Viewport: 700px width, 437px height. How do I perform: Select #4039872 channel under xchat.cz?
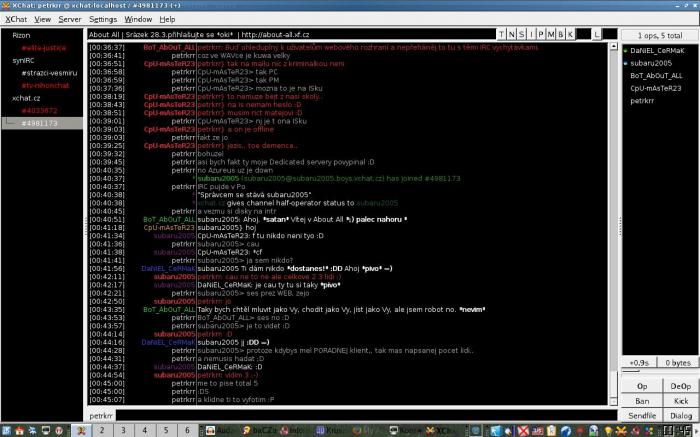(39, 110)
